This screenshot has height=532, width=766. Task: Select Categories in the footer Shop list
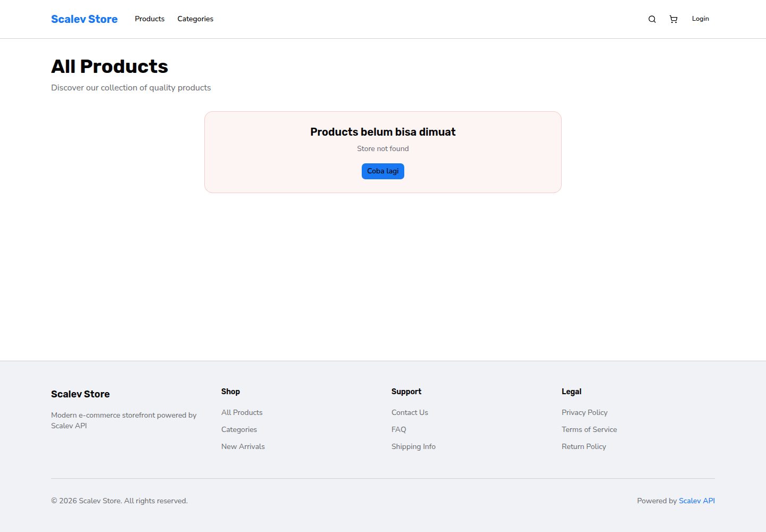[239, 429]
